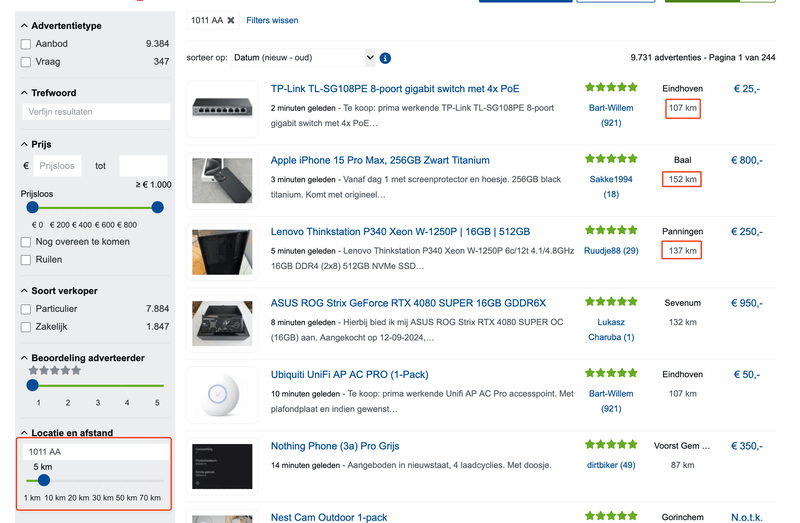Collapse the Prijs filter section

point(25,144)
